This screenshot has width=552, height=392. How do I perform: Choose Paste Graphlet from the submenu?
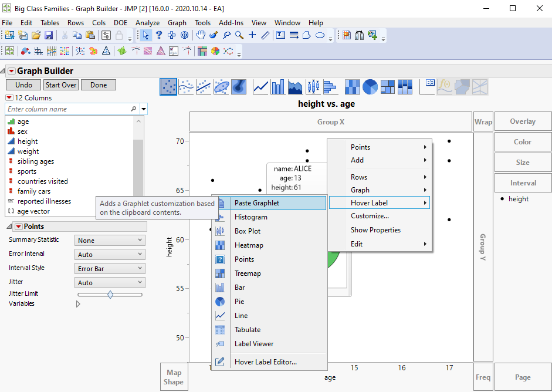click(257, 203)
